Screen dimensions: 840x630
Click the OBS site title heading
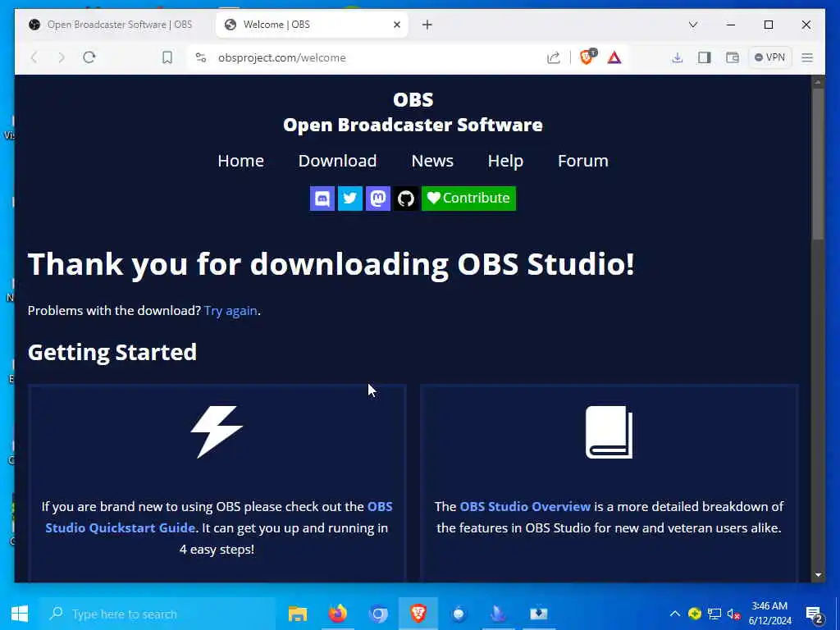coord(413,112)
